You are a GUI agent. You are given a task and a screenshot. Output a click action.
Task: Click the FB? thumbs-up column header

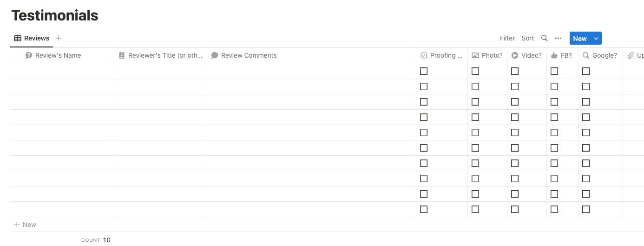tap(563, 55)
